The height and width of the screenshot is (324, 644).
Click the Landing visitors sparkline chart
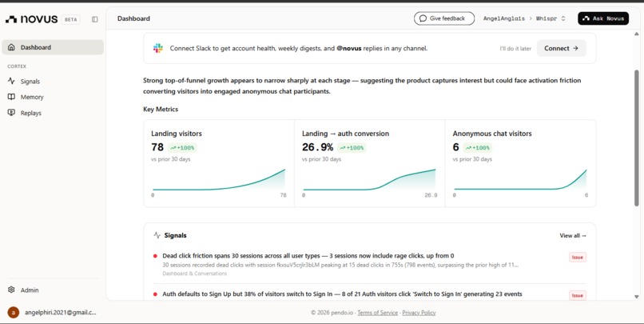click(x=219, y=180)
